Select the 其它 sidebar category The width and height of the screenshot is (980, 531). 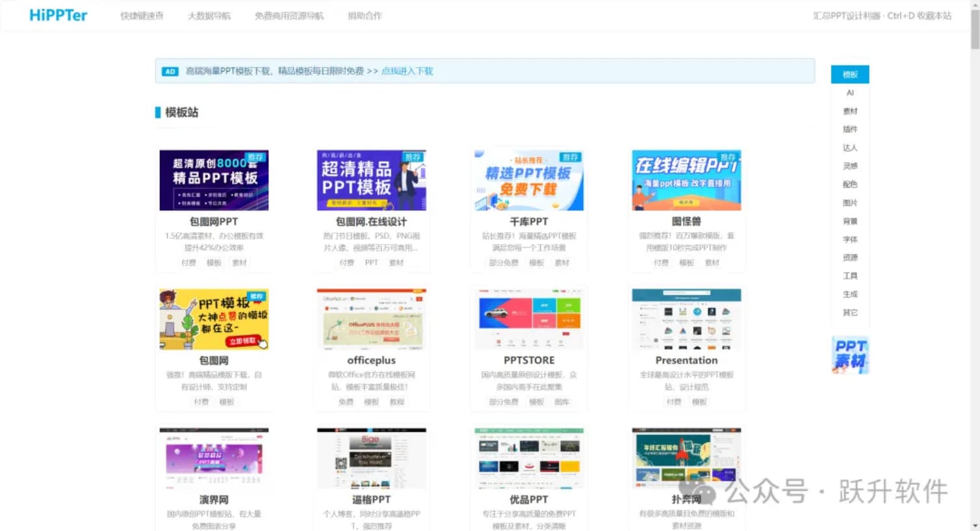click(850, 313)
